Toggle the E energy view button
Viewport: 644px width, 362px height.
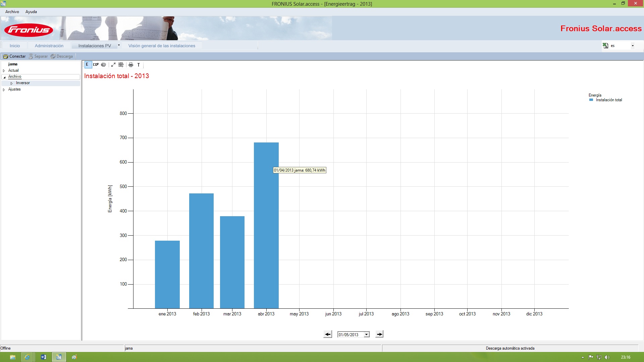[x=87, y=65]
